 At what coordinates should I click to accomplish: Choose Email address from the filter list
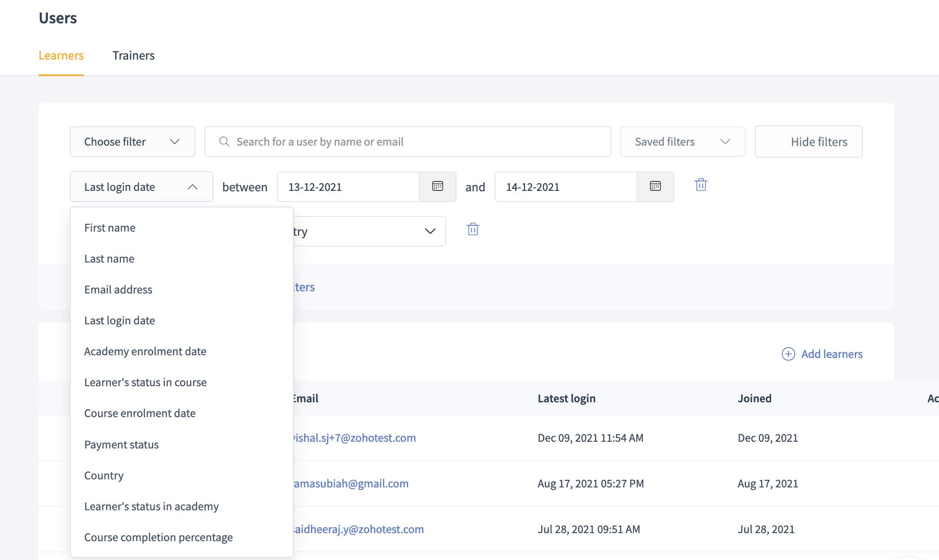(118, 290)
